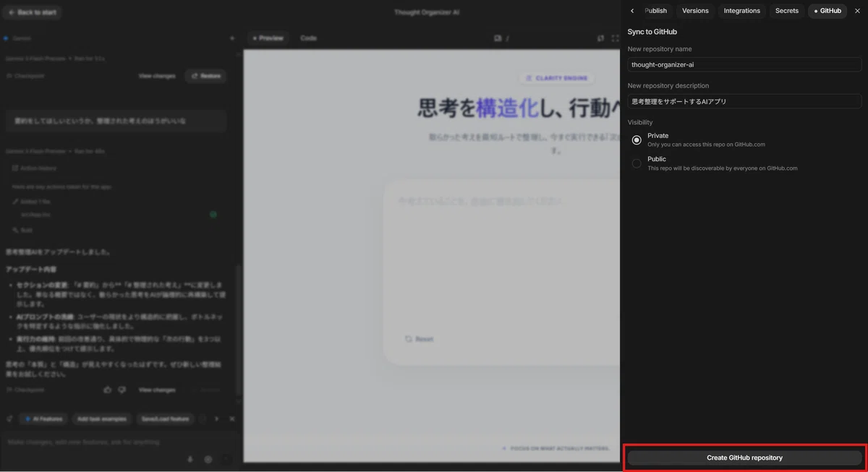Image resolution: width=868 pixels, height=472 pixels.
Task: Edit the new repository name field
Action: [744, 64]
